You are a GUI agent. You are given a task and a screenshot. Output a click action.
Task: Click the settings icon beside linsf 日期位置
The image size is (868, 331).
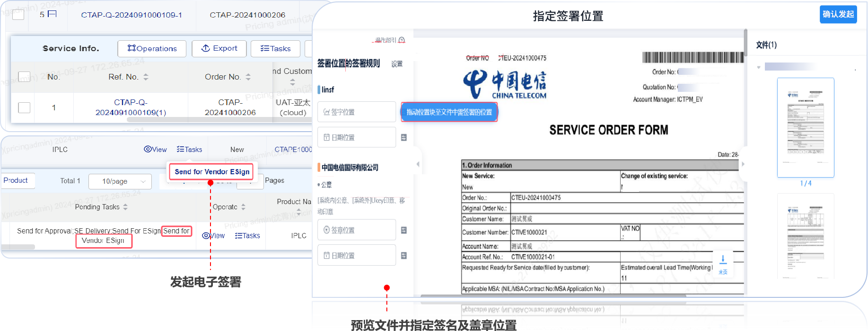403,138
